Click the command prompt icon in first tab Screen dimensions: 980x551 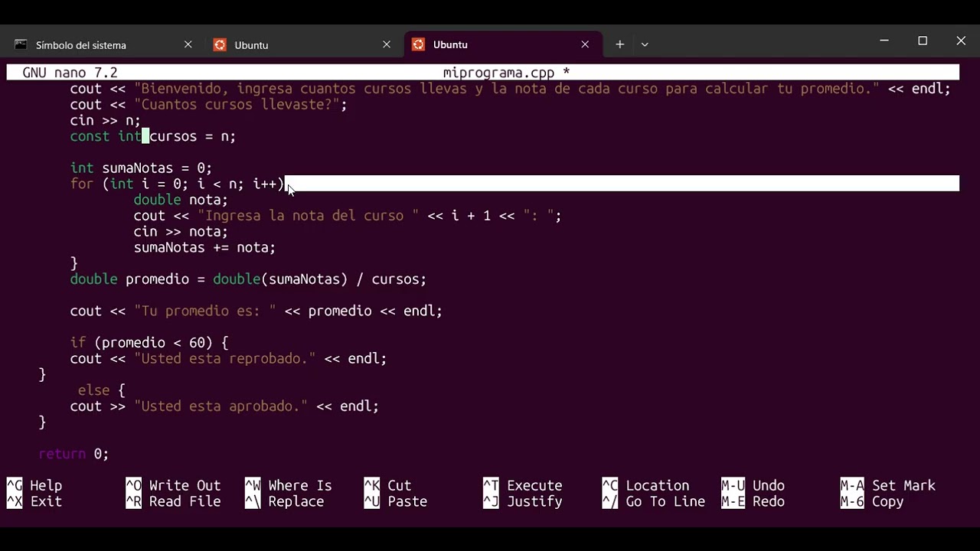pos(21,45)
